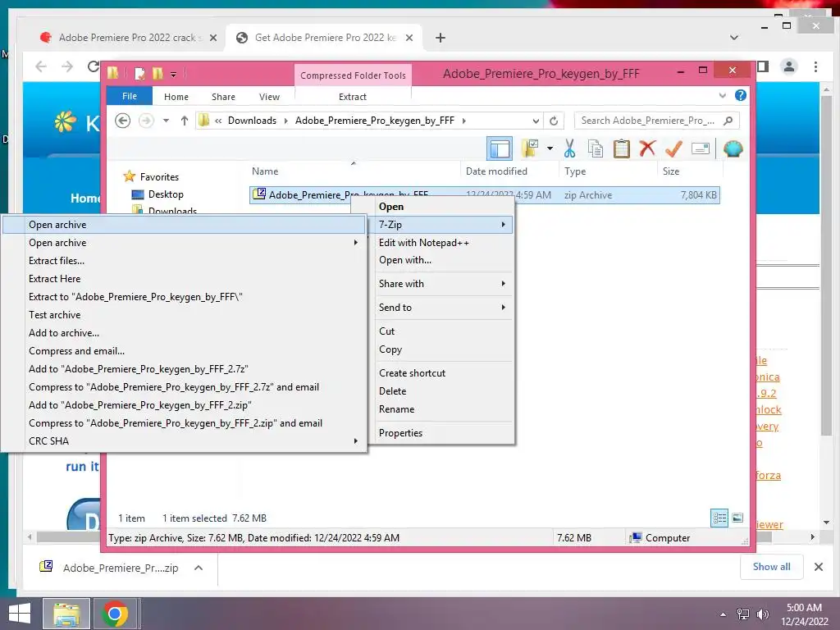The image size is (840, 630).
Task: Click the Rename toolbar icon
Action: pyautogui.click(x=701, y=148)
